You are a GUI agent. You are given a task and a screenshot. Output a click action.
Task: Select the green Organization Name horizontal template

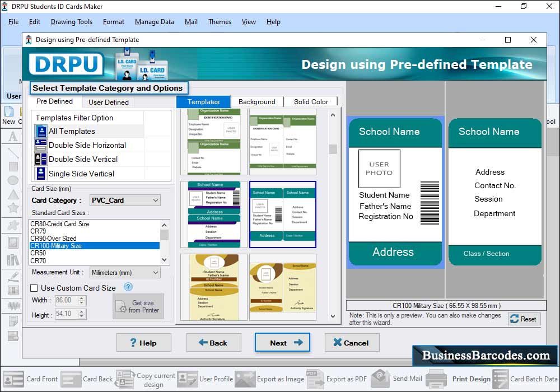click(x=283, y=141)
